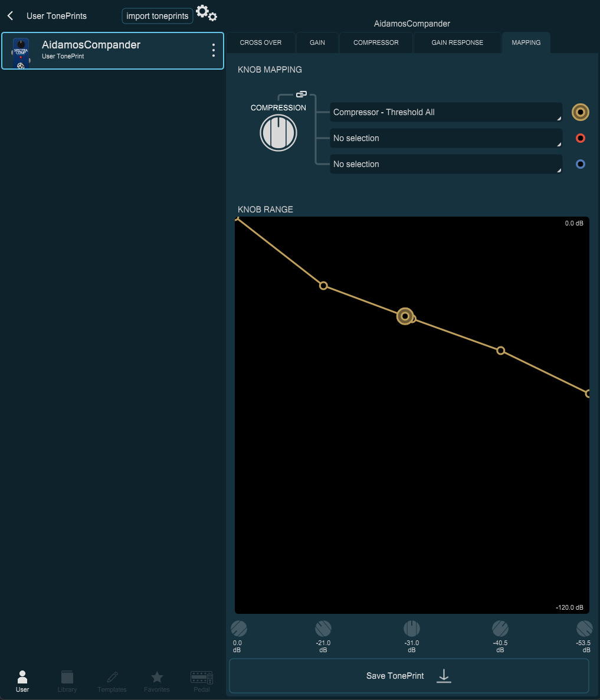Screen dimensions: 600x700
Task: Click the import toneprints button
Action: (158, 16)
